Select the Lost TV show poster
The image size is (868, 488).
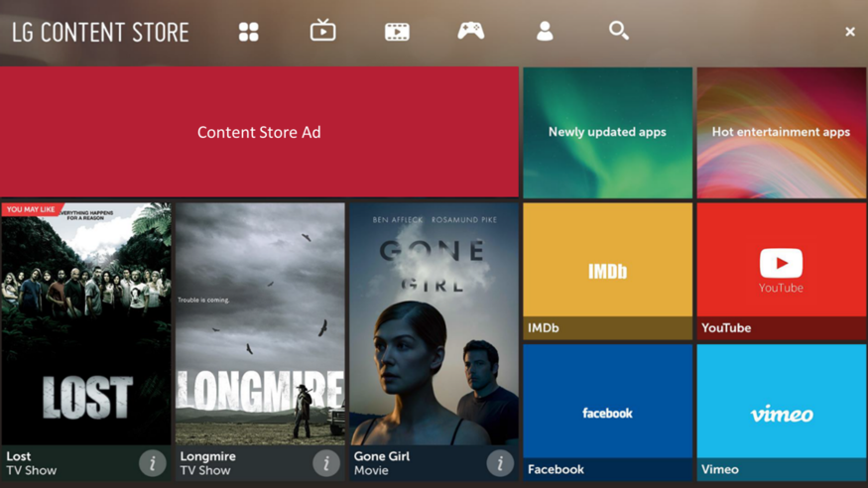[85, 323]
